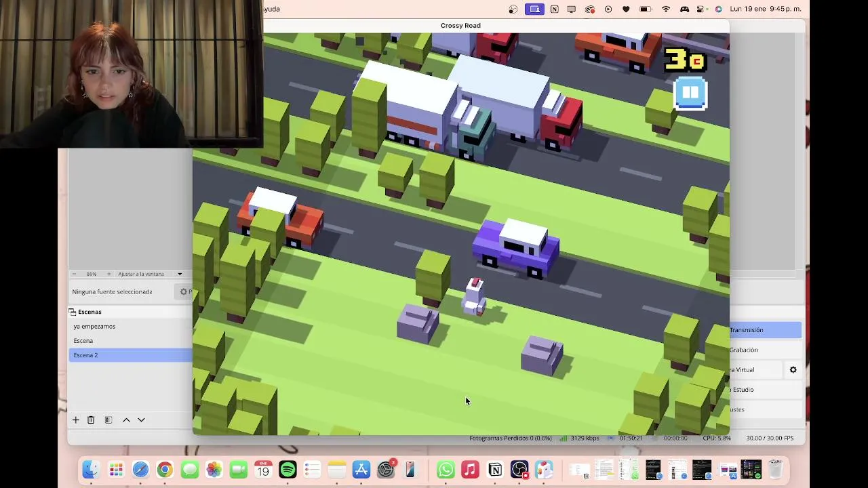Select the 'ya empezamos' scene
The image size is (868, 488).
(x=94, y=326)
